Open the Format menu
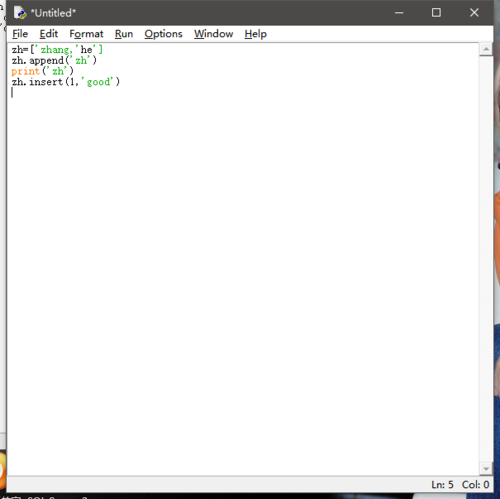Screen dimensions: 500x499 pos(86,34)
